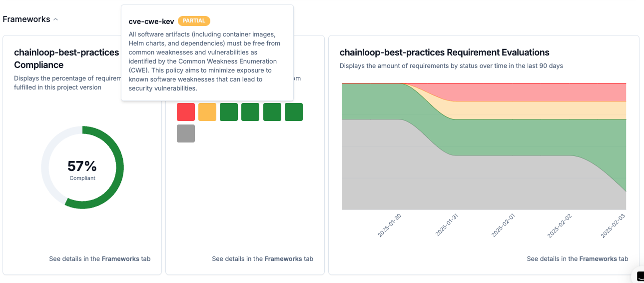
Task: Follow Frameworks tab link below requirement squares
Action: [282, 259]
